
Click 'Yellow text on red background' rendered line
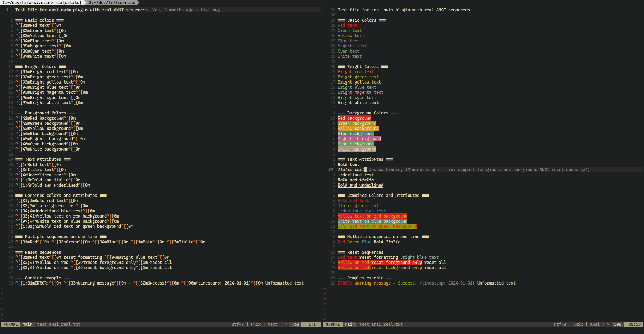(x=372, y=216)
